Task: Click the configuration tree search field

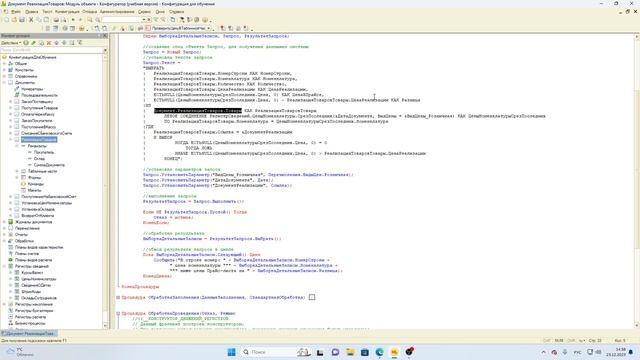Action: pos(51,50)
